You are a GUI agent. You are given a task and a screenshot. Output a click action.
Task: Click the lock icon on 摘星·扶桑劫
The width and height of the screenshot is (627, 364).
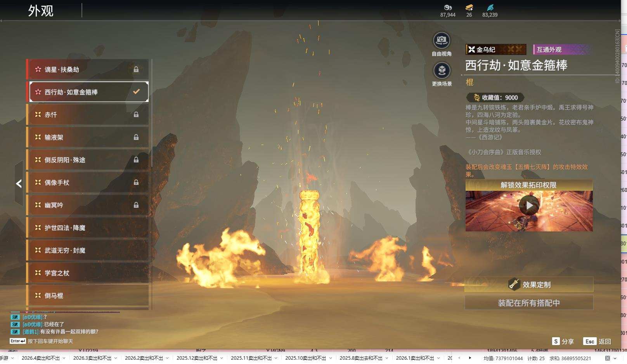click(136, 69)
